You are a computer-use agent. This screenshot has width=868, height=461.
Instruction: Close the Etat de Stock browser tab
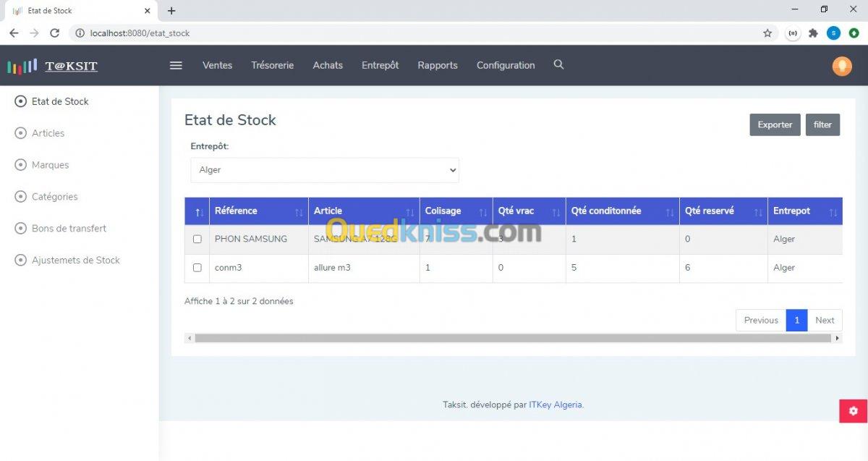148,11
